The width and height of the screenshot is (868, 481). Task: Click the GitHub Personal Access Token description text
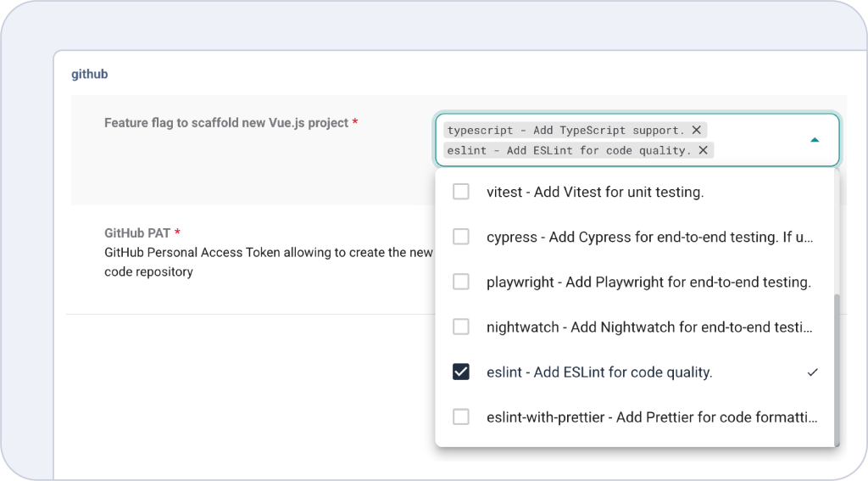tap(269, 261)
